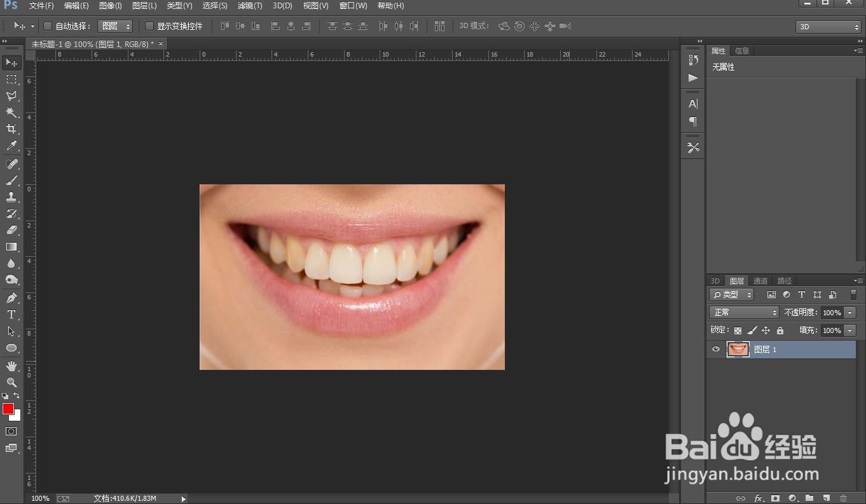Open the 文件(F) menu
866x504 pixels.
pyautogui.click(x=41, y=6)
